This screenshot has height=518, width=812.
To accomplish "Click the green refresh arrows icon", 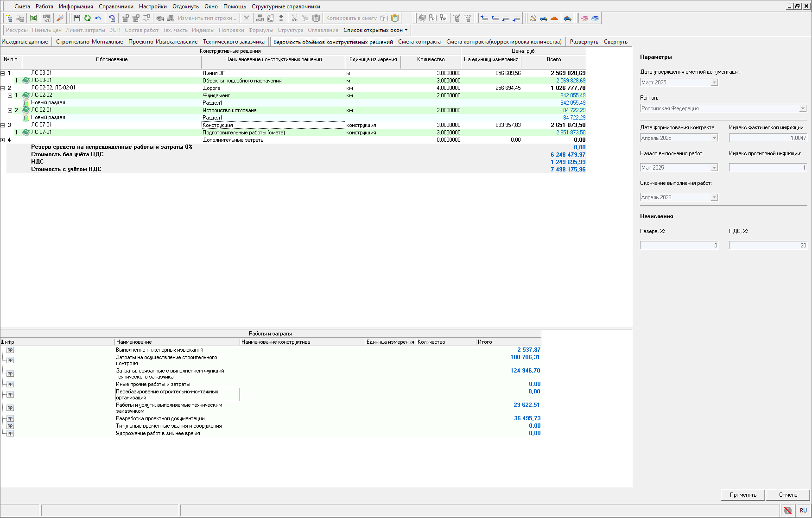I will pyautogui.click(x=88, y=18).
